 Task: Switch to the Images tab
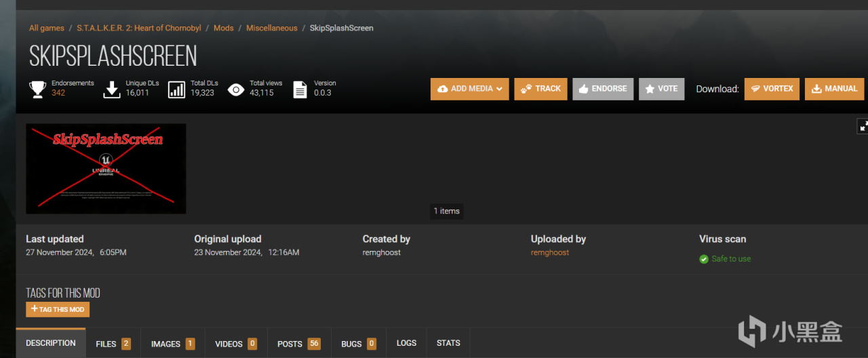pyautogui.click(x=173, y=344)
